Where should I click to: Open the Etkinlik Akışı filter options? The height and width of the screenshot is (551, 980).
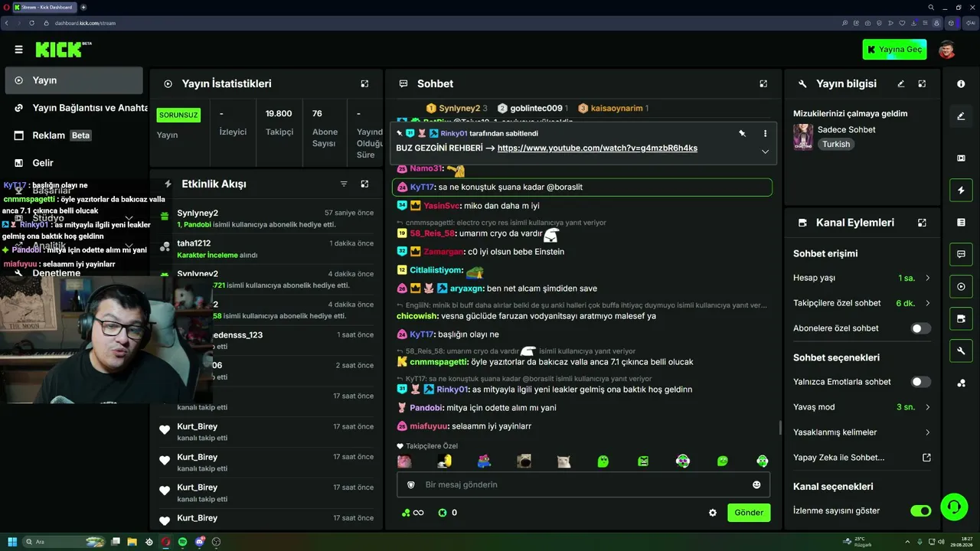coord(344,184)
